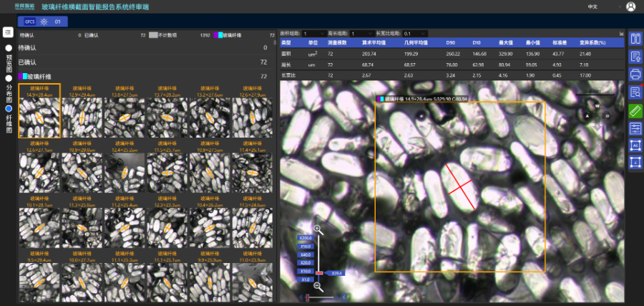Select the 分布图 radio button
Viewport: 644px width, 306px height.
click(x=9, y=78)
